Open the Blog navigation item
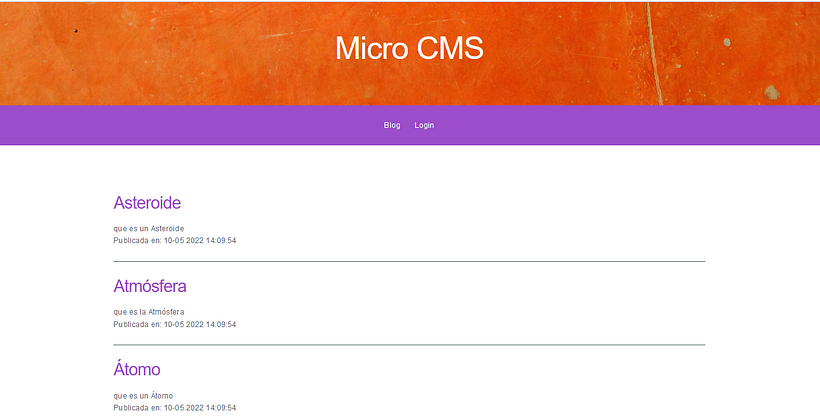Viewport: 820px width, 418px height. coord(392,125)
